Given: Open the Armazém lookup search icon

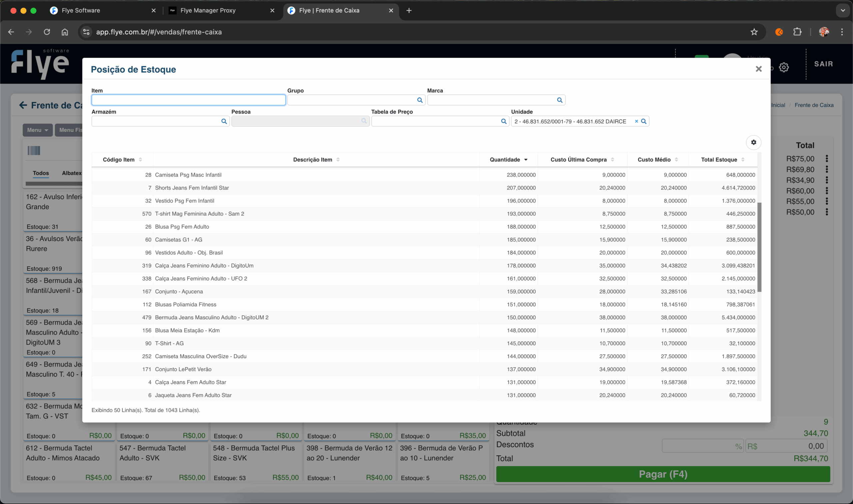Looking at the screenshot, I should point(224,121).
